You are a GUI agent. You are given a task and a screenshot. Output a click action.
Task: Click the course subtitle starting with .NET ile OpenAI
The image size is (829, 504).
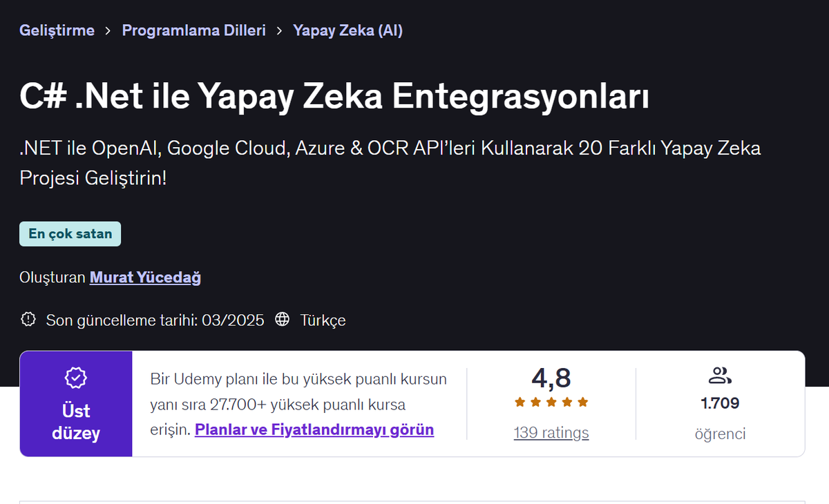pos(390,163)
